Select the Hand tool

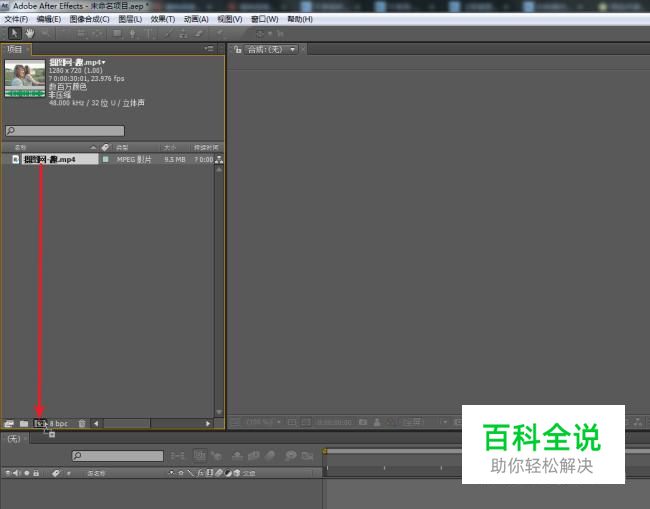click(x=30, y=33)
